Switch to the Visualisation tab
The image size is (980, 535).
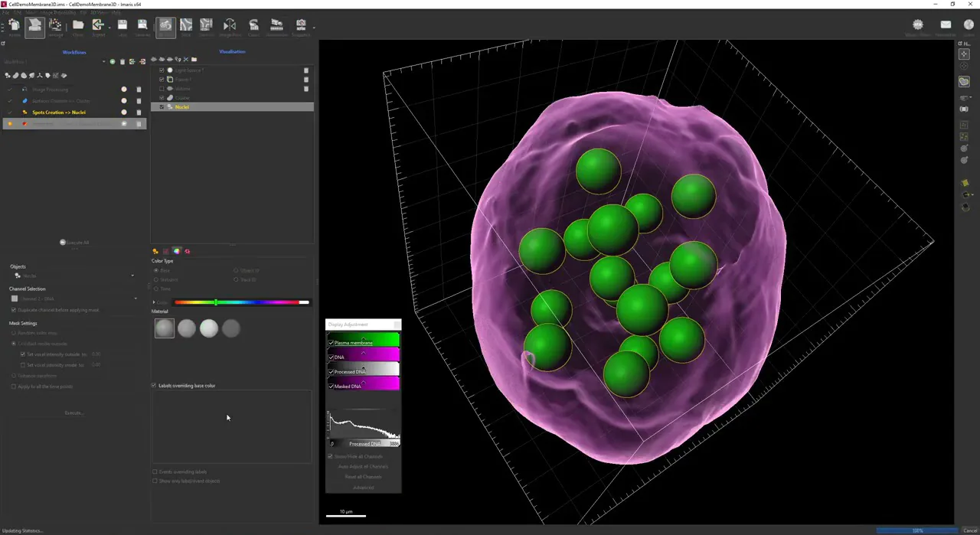[233, 52]
